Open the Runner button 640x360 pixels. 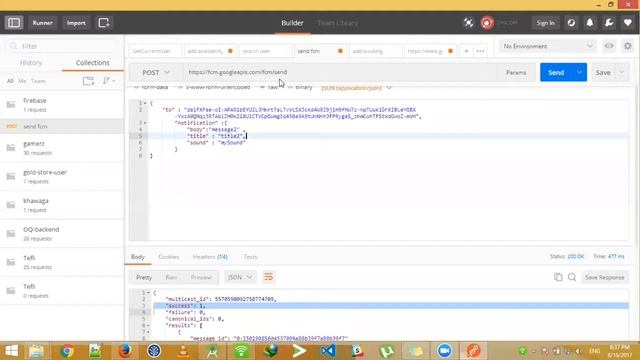coord(42,23)
